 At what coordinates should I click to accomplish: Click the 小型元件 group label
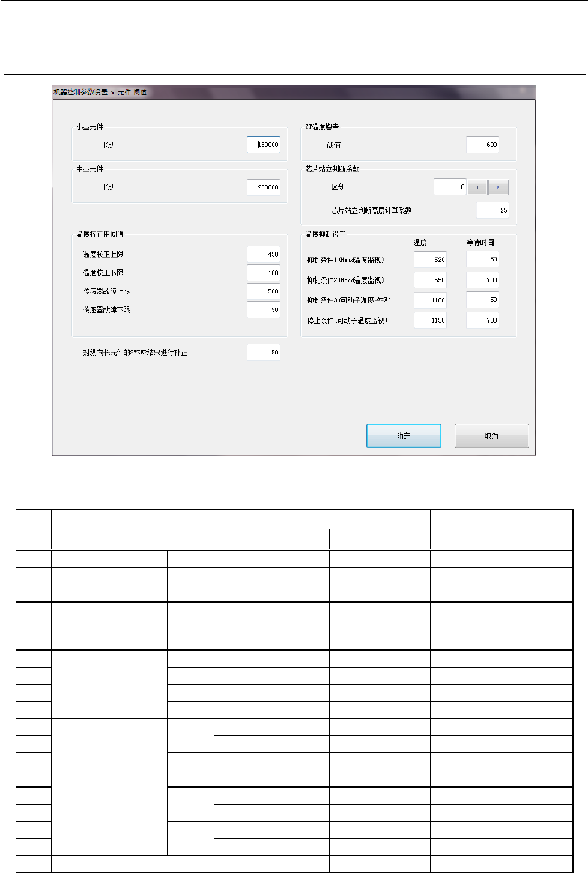[x=90, y=127]
